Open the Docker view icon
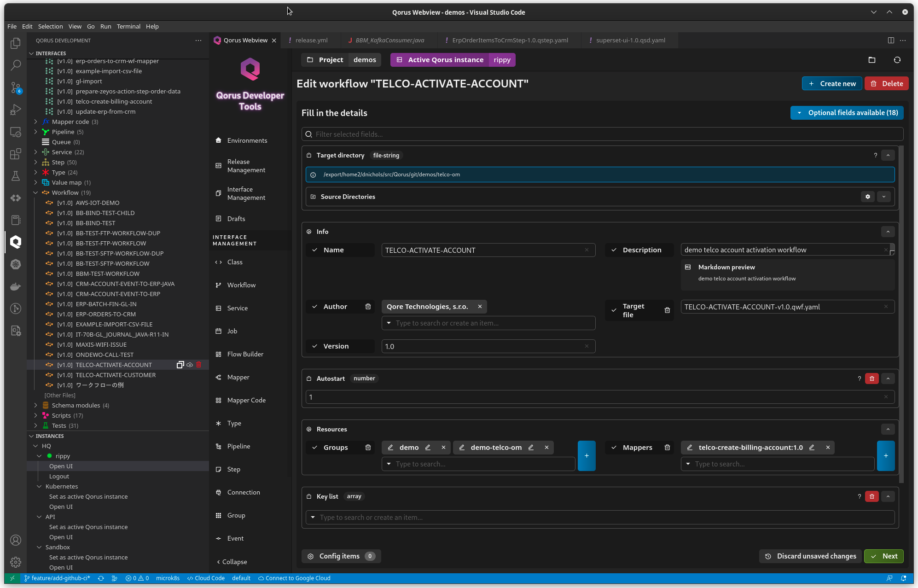 click(16, 286)
